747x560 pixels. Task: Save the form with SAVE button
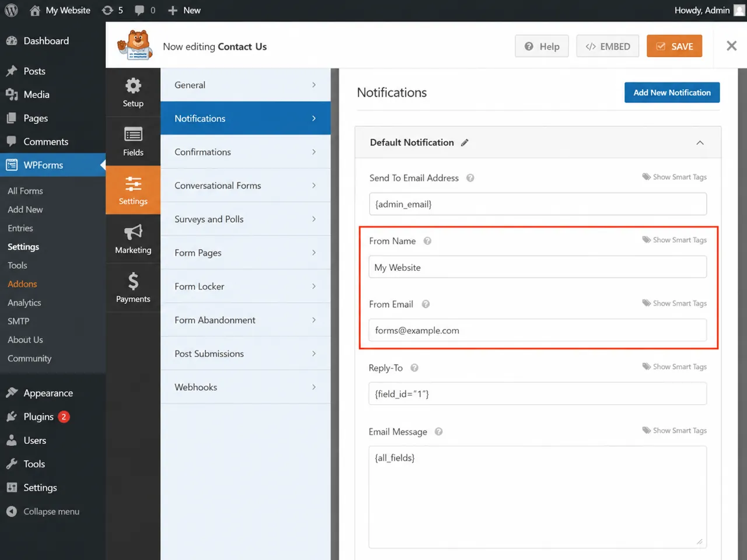[674, 46]
